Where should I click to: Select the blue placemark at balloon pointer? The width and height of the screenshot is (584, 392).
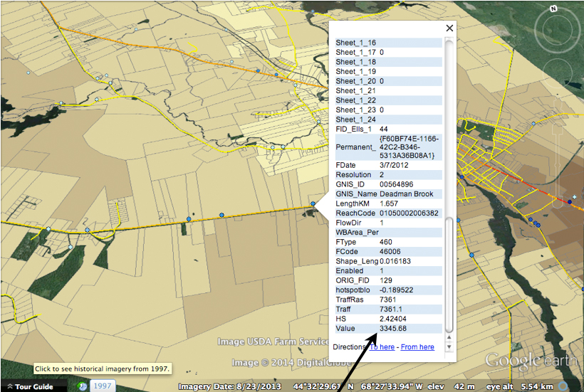tap(313, 205)
